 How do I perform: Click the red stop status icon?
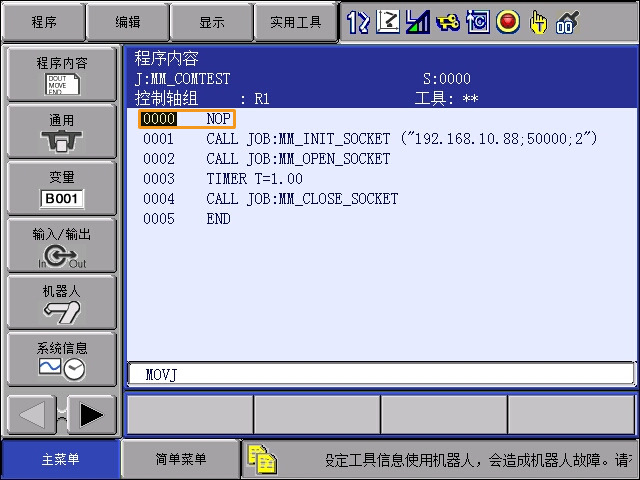coord(508,22)
